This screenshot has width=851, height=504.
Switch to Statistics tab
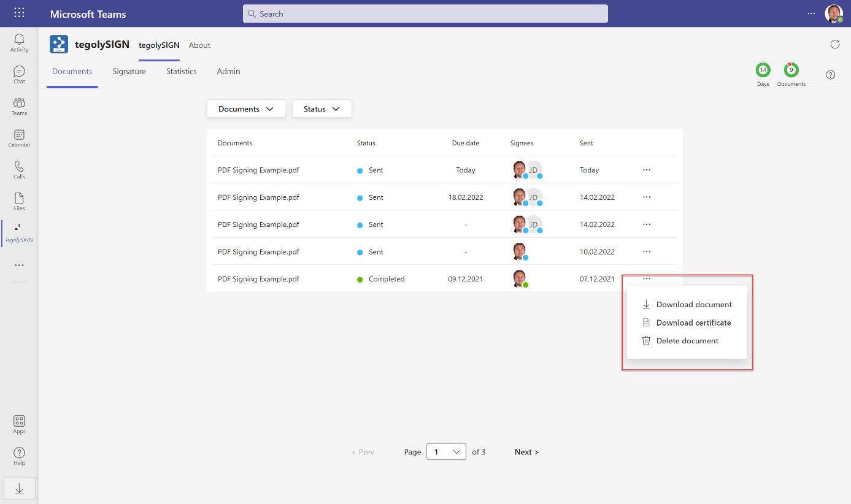click(182, 72)
